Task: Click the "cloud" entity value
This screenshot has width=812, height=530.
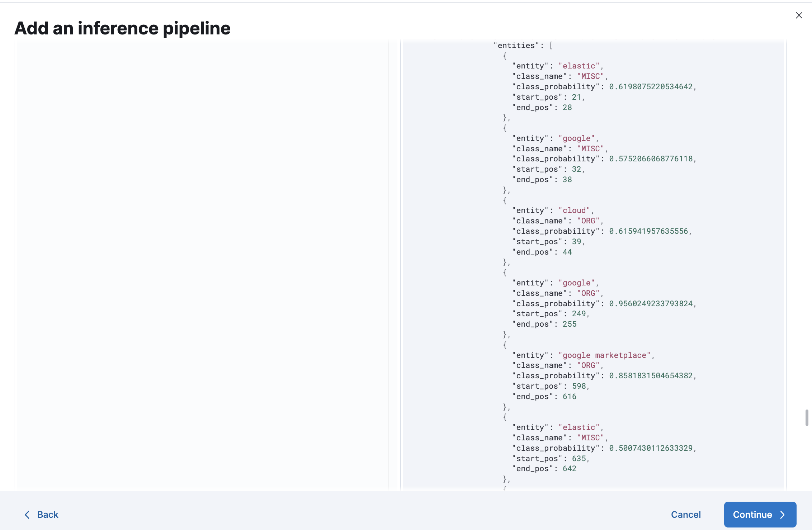Action: coord(574,210)
